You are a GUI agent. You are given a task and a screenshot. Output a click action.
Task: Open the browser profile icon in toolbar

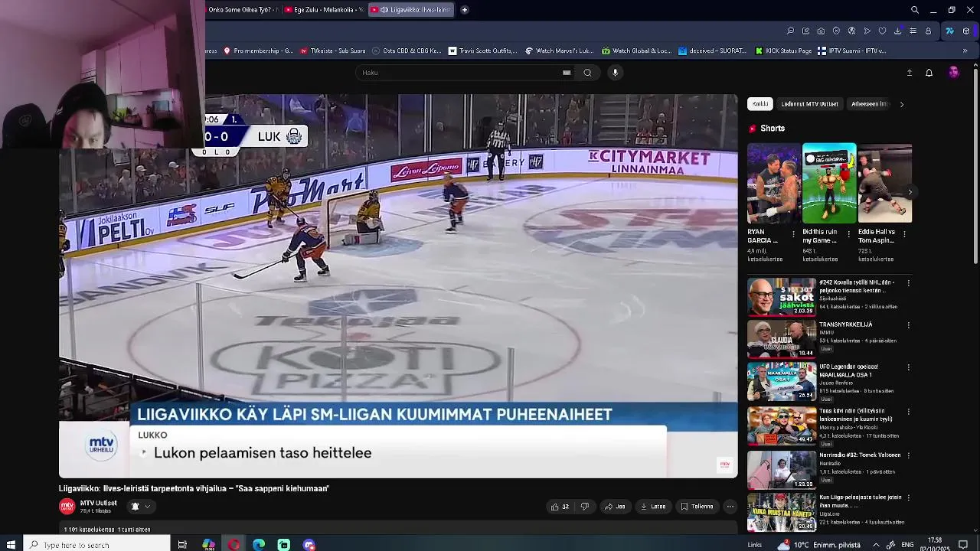(x=928, y=31)
